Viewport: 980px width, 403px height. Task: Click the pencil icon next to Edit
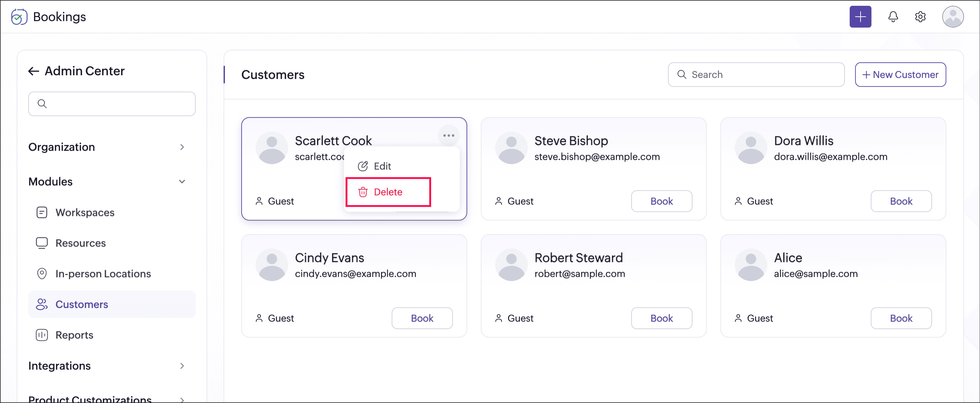point(363,166)
